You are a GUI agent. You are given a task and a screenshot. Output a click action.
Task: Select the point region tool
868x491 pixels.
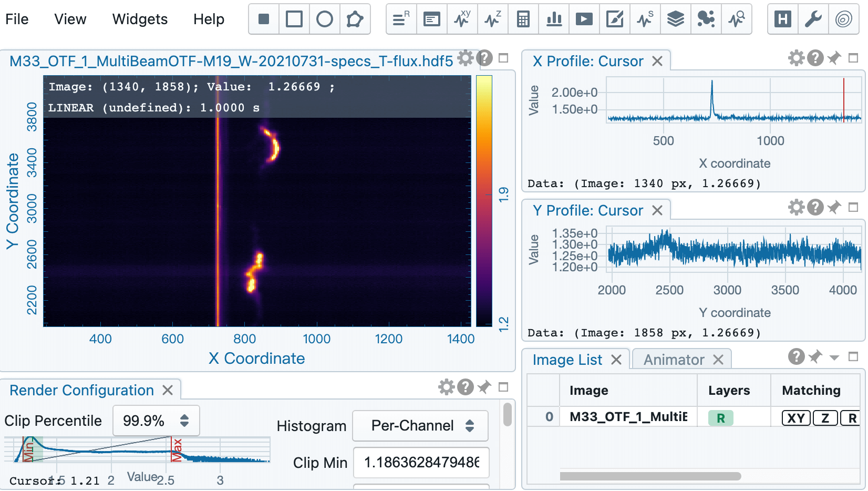click(x=264, y=19)
